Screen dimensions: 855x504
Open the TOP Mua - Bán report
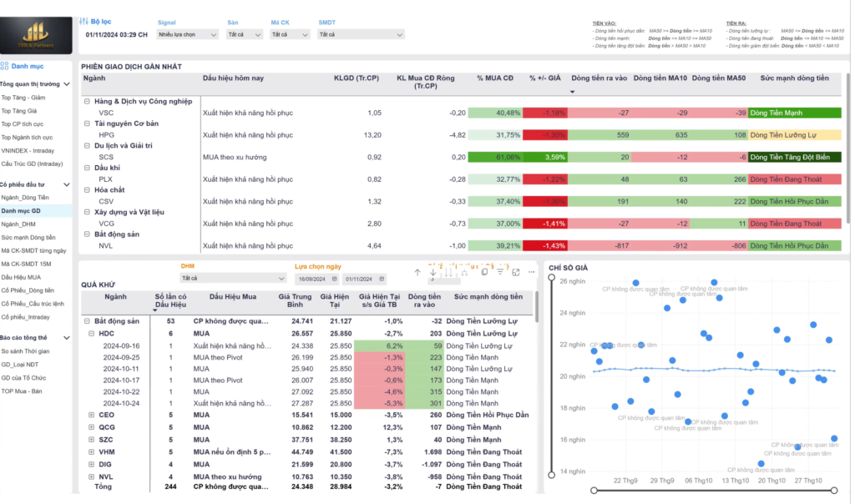click(23, 391)
